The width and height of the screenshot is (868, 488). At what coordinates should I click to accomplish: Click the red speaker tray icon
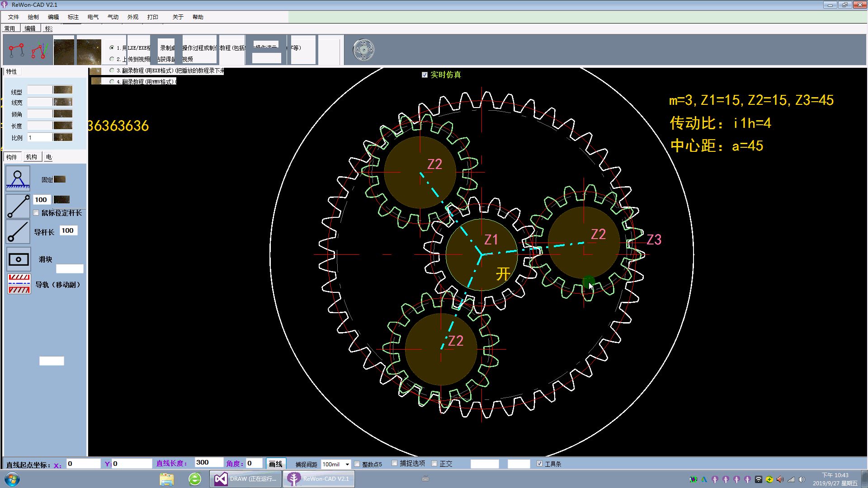pos(780,479)
